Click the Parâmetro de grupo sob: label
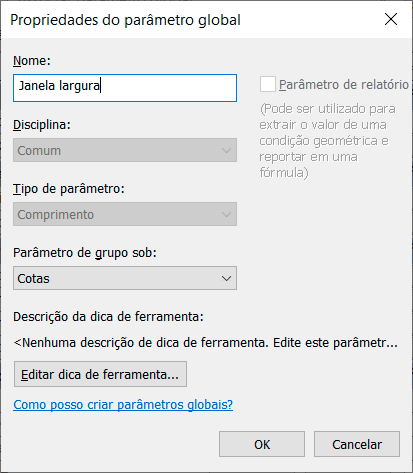The width and height of the screenshot is (413, 473). (85, 253)
